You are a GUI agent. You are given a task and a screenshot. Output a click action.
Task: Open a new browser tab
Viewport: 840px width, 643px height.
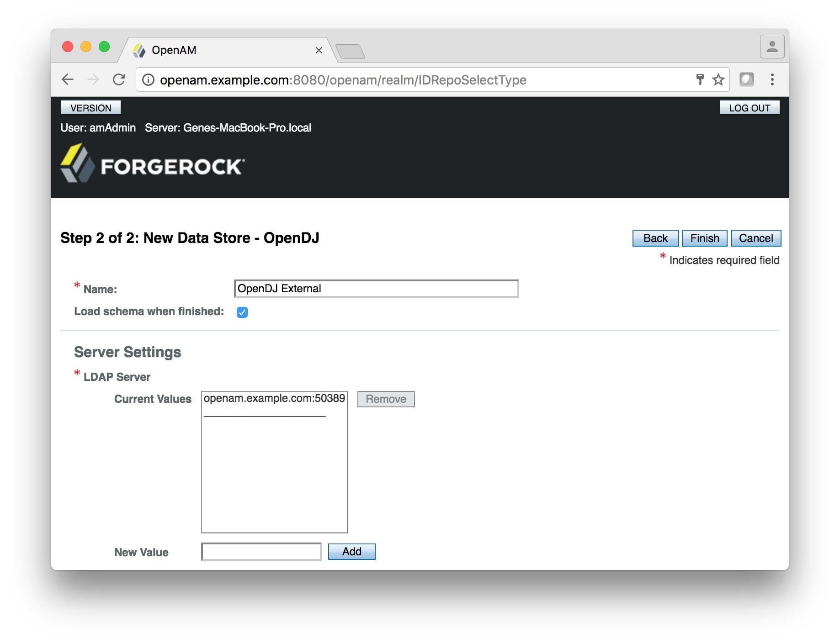tap(350, 51)
